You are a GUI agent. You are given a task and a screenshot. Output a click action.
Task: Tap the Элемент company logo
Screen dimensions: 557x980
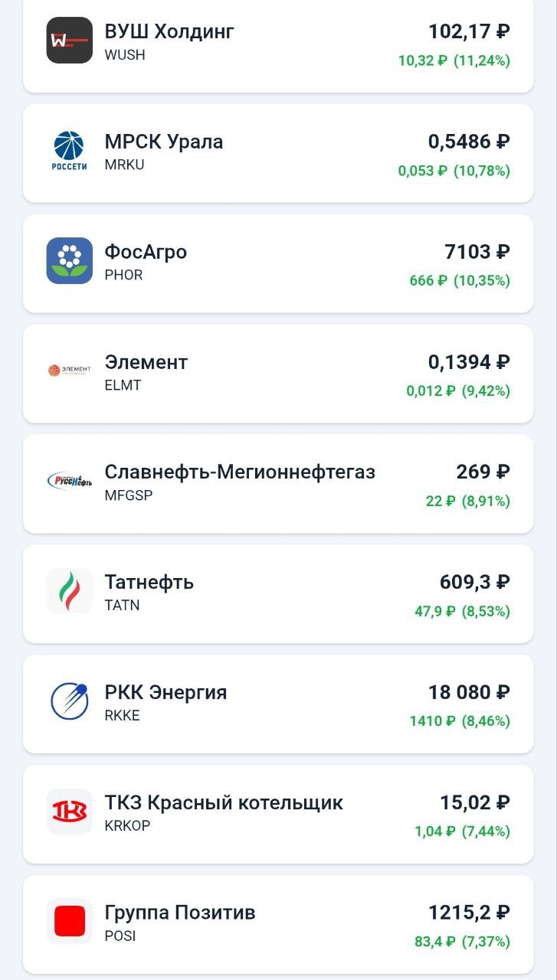click(x=70, y=371)
